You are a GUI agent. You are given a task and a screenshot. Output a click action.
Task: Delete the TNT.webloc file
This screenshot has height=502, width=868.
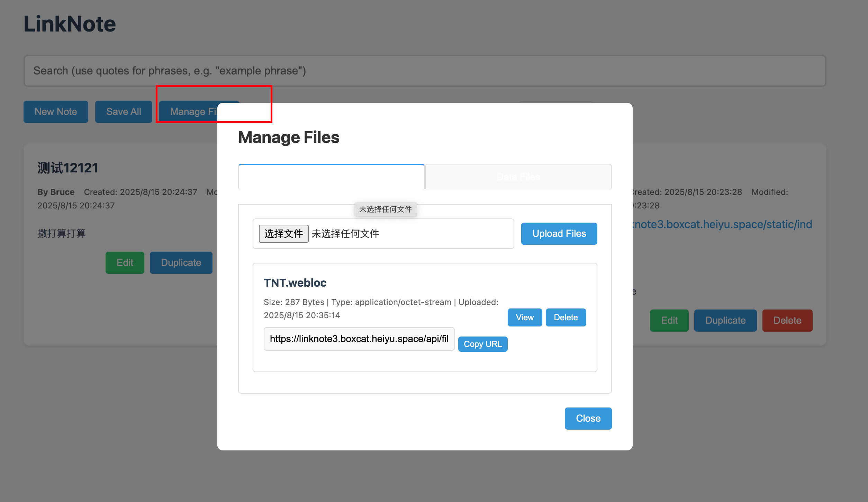pos(566,317)
